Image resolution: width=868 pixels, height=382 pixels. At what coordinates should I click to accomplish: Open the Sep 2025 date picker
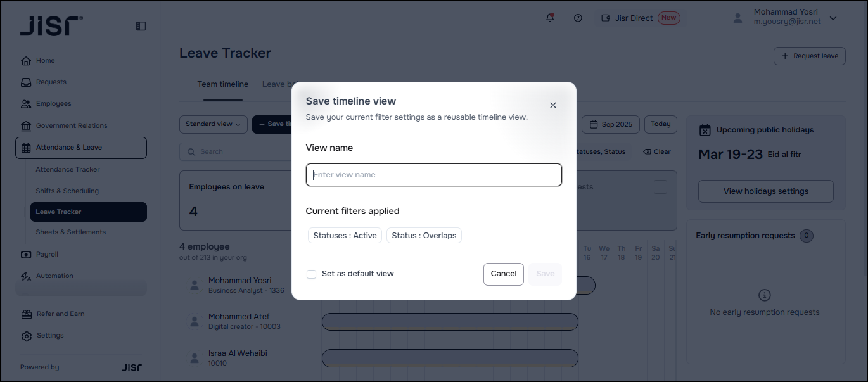pyautogui.click(x=611, y=124)
